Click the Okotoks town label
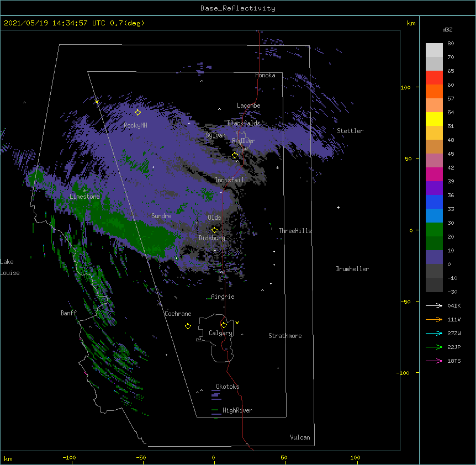 pos(228,387)
